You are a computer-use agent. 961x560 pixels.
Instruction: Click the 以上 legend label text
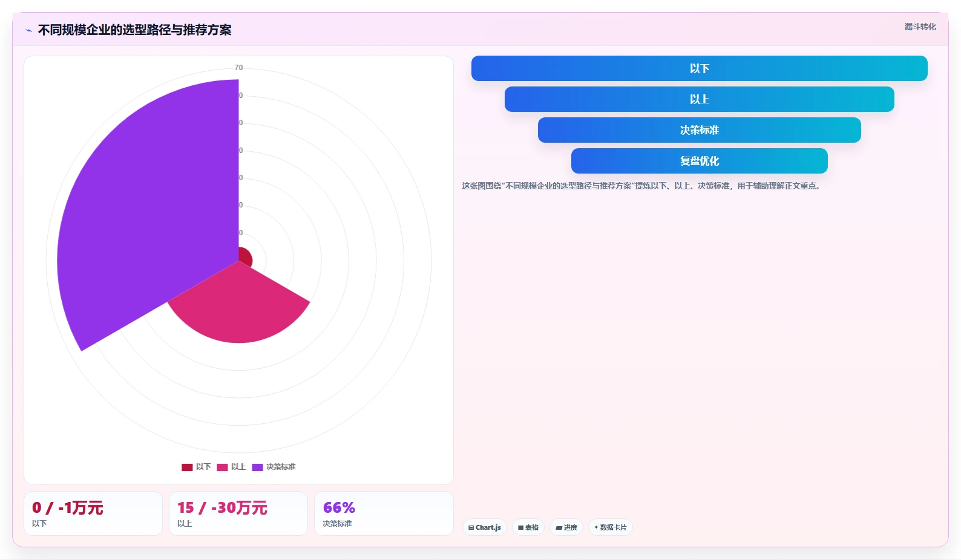pyautogui.click(x=238, y=467)
